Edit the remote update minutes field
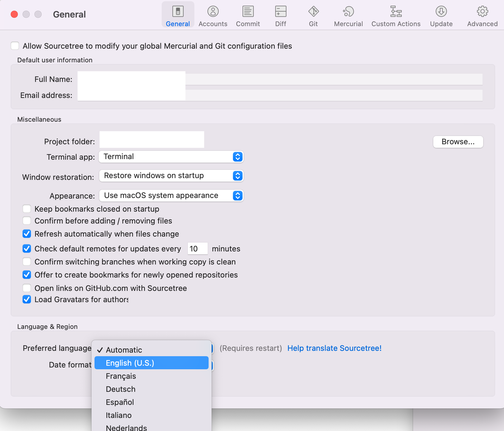 [x=198, y=248]
